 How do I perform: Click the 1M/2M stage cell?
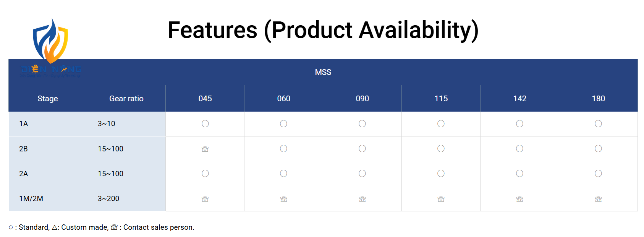[x=48, y=198]
